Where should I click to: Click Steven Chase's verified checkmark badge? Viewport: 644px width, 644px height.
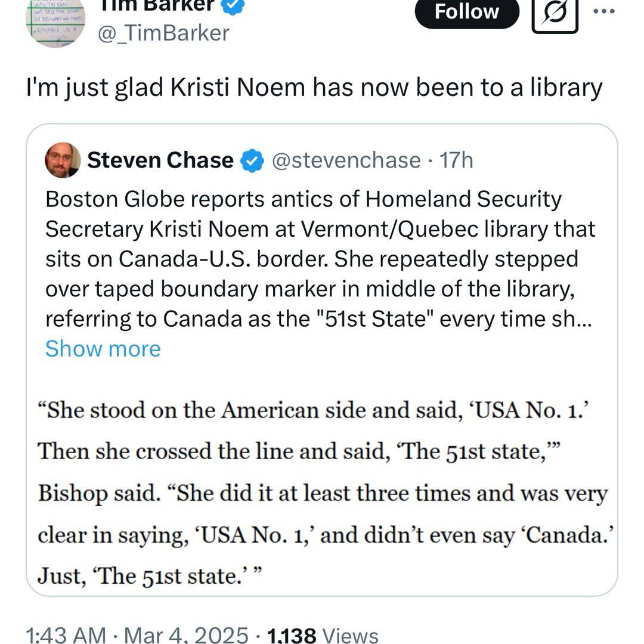[252, 160]
